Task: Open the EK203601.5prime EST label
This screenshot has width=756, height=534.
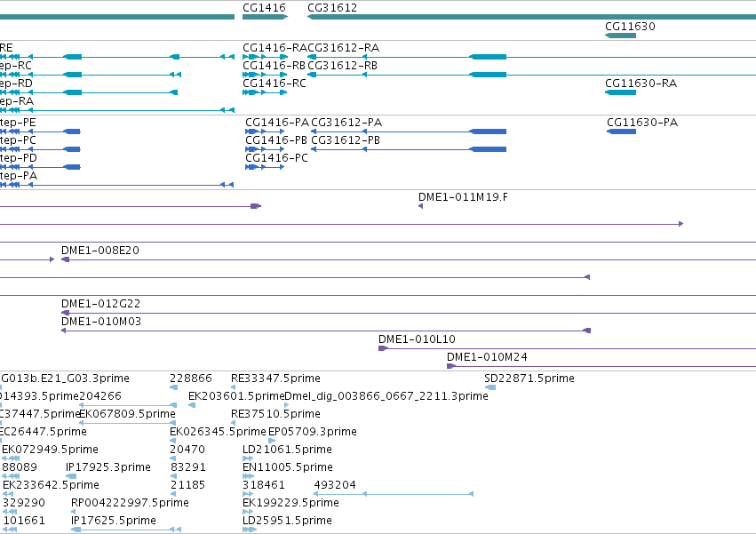Action: click(236, 396)
